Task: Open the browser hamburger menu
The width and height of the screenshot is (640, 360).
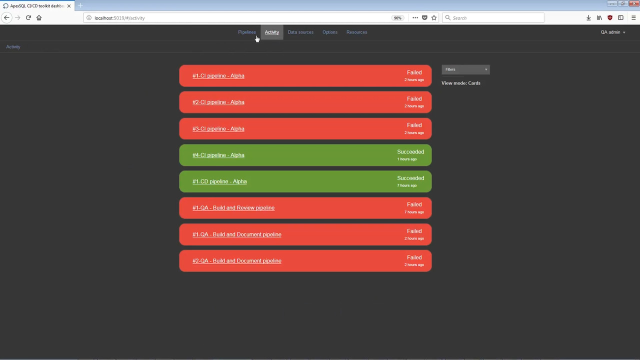Action: [633, 18]
